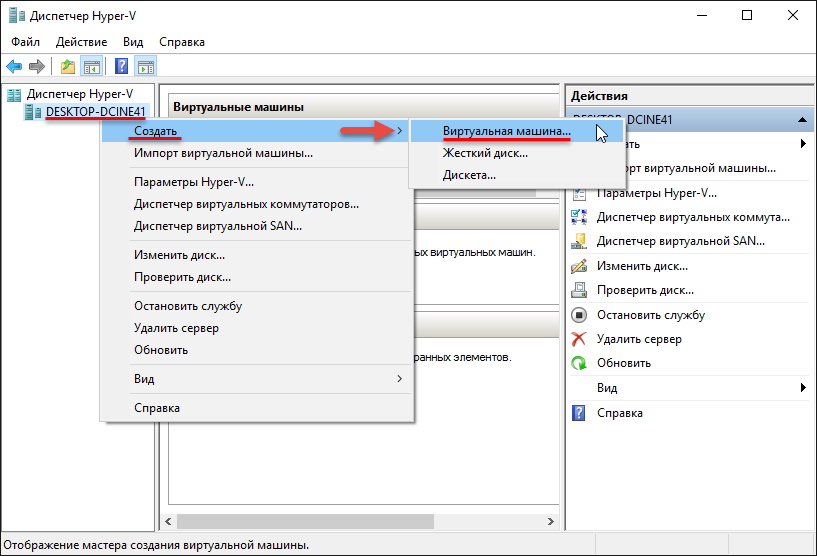Click the Остановить службу stop icon
817x556 pixels.
point(579,315)
